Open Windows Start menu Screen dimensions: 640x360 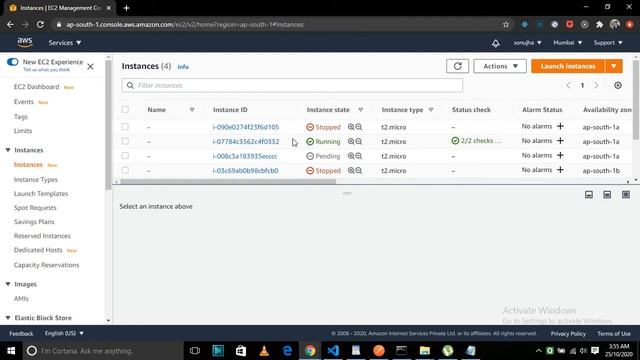11,351
